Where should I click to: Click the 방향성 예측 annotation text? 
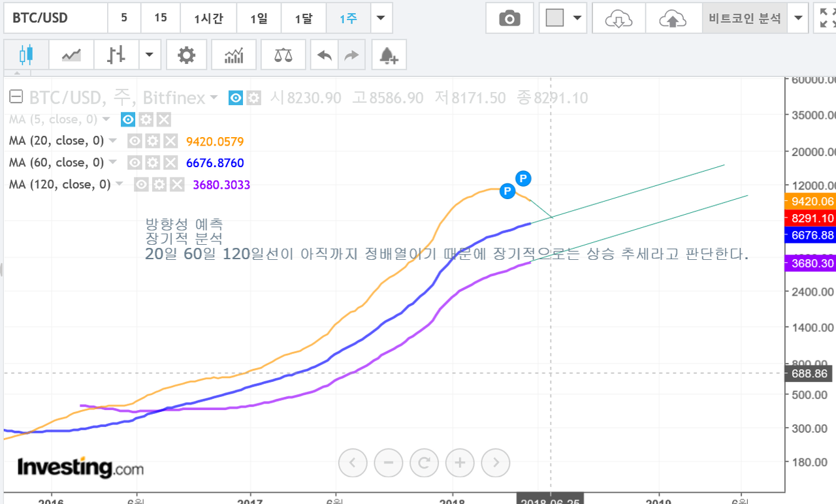pos(184,223)
